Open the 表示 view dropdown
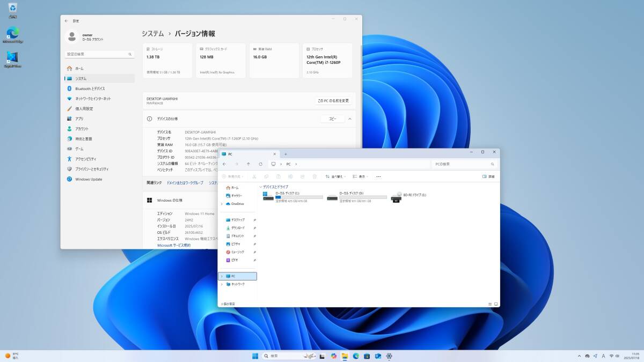 [361, 176]
